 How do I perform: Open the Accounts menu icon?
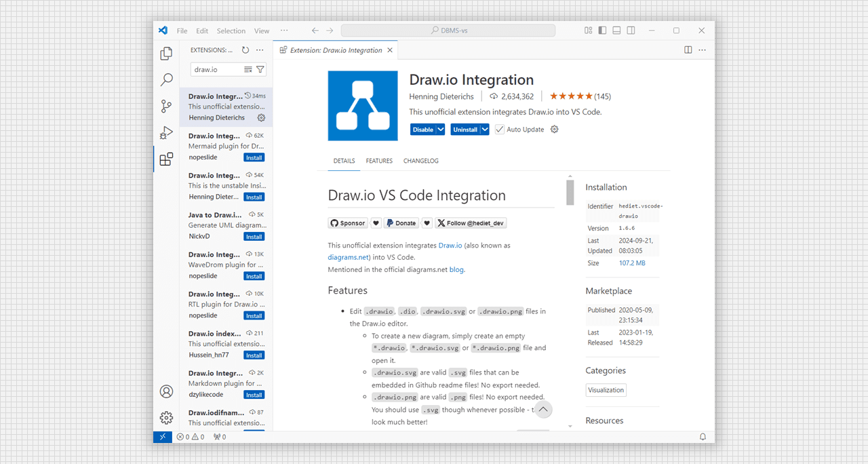[166, 391]
